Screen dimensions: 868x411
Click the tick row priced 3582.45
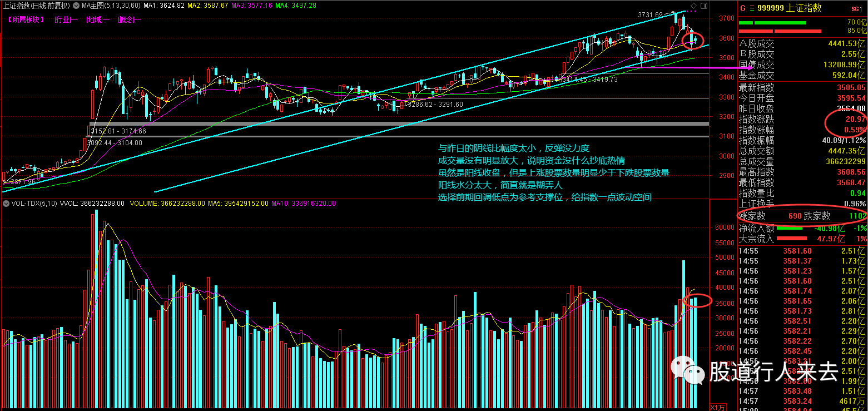point(802,351)
